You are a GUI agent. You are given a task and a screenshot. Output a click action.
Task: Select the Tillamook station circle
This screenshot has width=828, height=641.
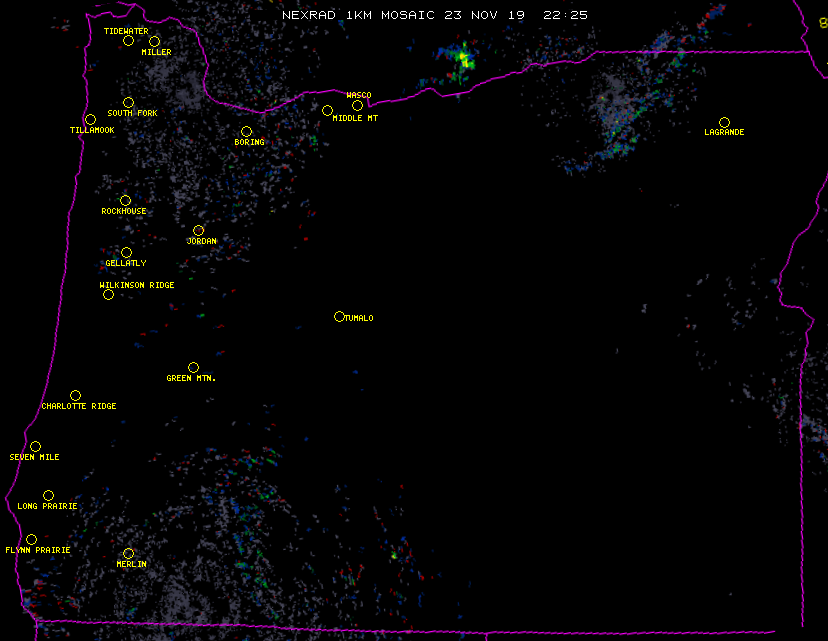pos(90,120)
